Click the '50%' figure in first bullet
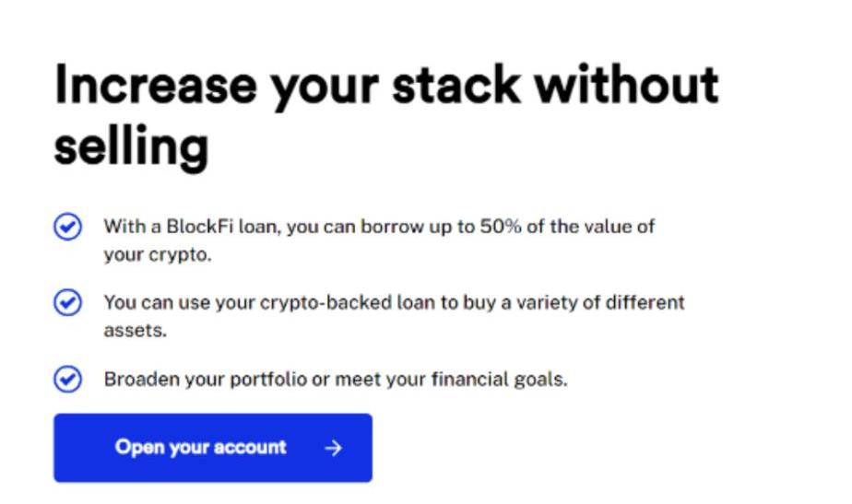 (x=501, y=227)
